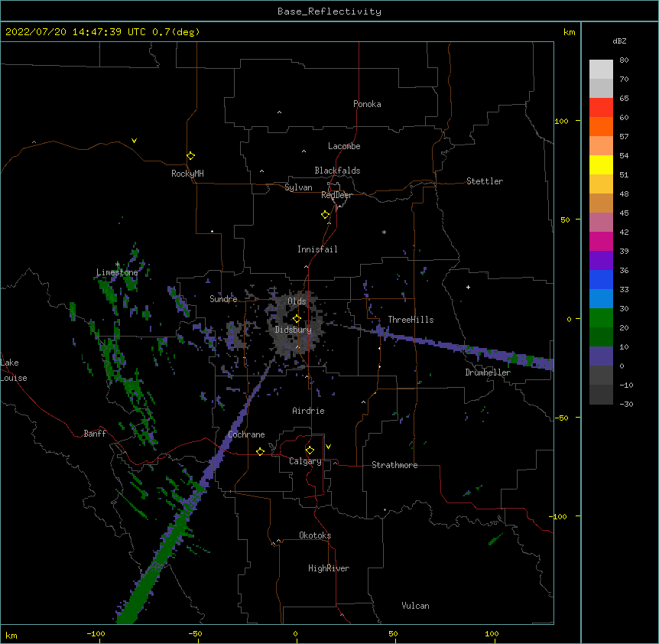Select the Innisfail label
The height and width of the screenshot is (644, 659).
click(317, 249)
